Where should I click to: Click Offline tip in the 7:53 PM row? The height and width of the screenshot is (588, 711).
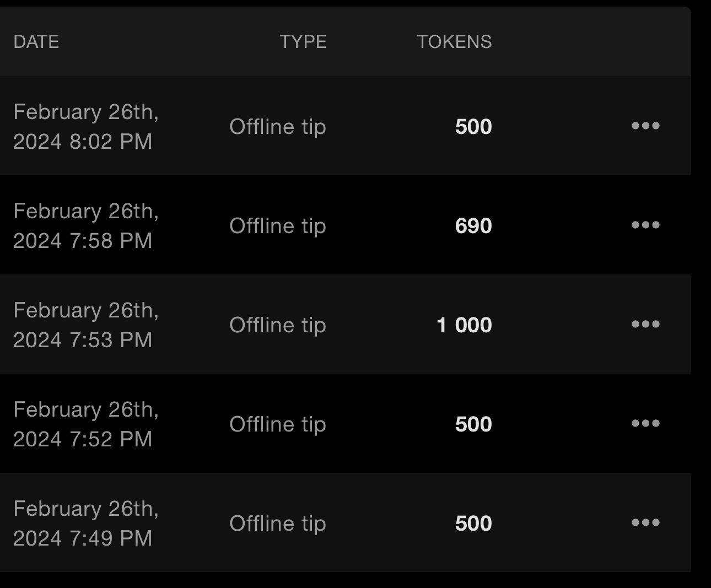click(278, 325)
